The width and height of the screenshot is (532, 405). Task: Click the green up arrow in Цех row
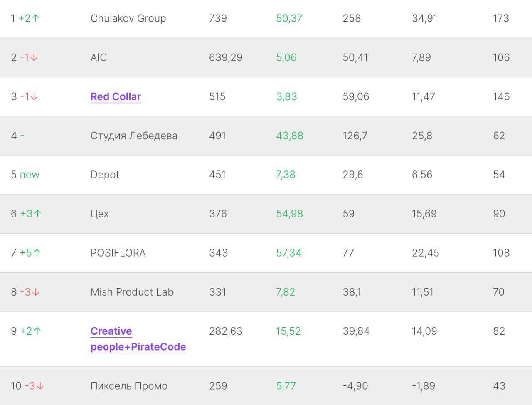pyautogui.click(x=38, y=214)
